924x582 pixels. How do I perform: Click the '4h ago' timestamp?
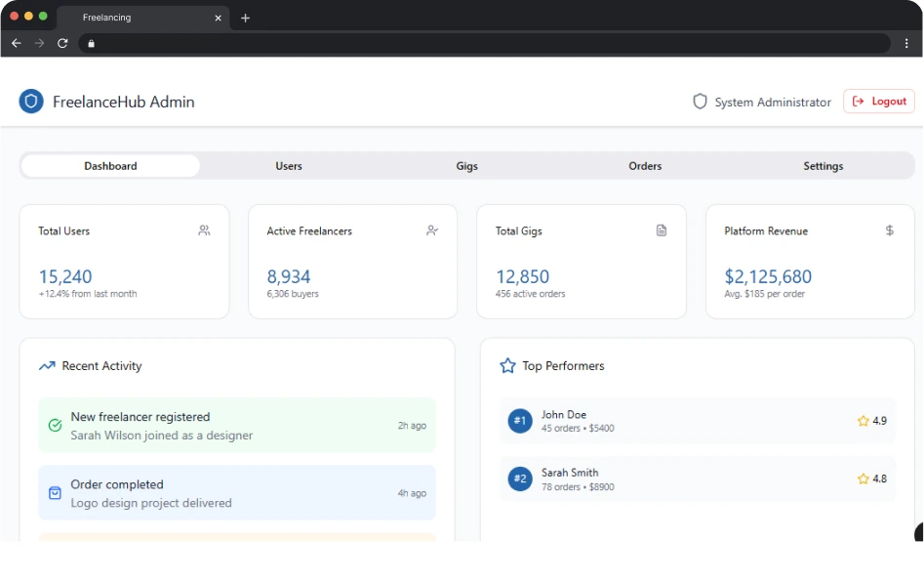click(412, 493)
